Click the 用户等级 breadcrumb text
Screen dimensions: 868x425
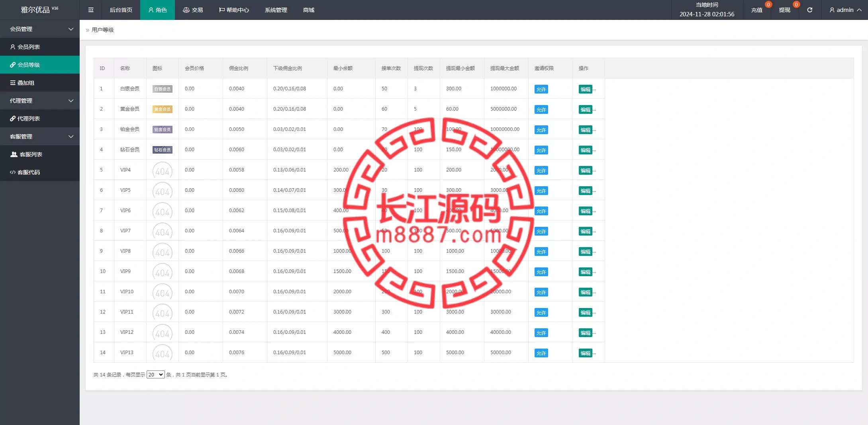[x=103, y=30]
